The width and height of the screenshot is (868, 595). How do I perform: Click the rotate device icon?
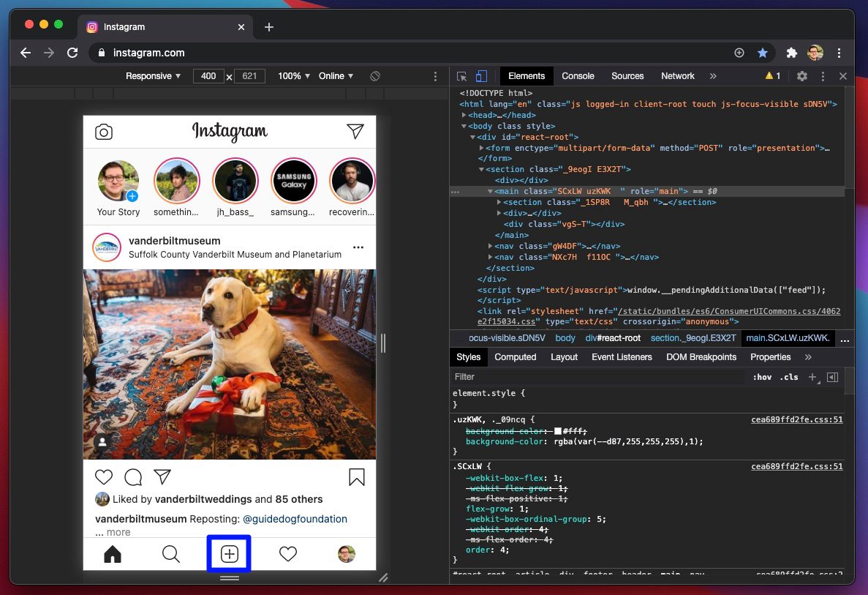pyautogui.click(x=374, y=76)
